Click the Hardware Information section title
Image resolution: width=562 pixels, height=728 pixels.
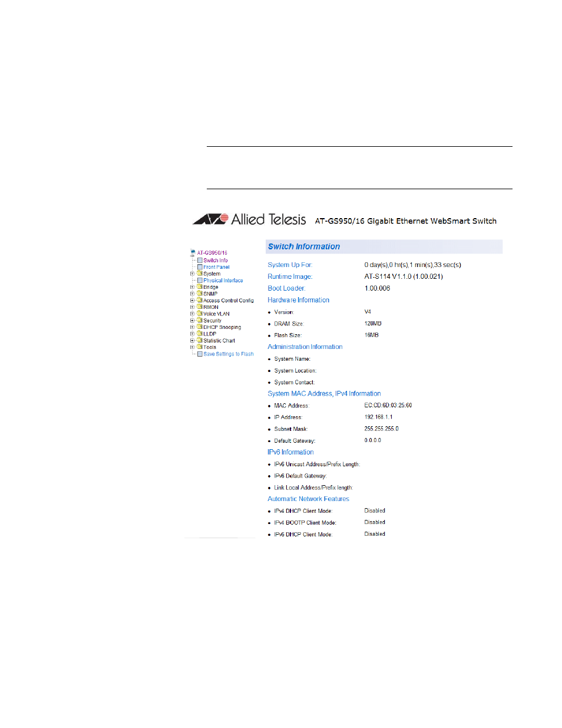(299, 300)
